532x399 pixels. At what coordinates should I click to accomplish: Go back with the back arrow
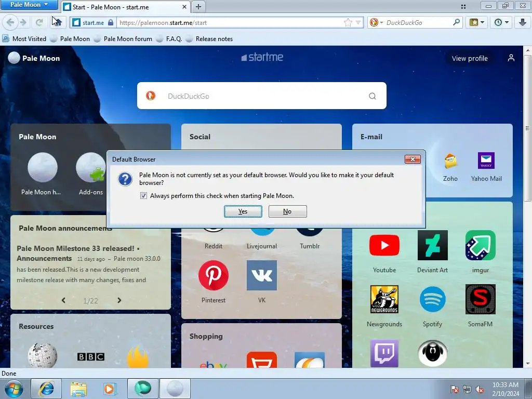click(x=10, y=23)
